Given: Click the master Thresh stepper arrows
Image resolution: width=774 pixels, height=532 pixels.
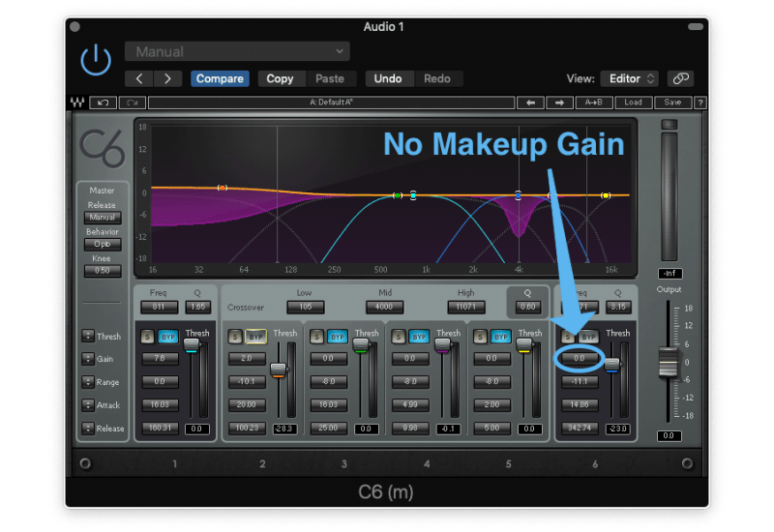Looking at the screenshot, I should (x=88, y=336).
